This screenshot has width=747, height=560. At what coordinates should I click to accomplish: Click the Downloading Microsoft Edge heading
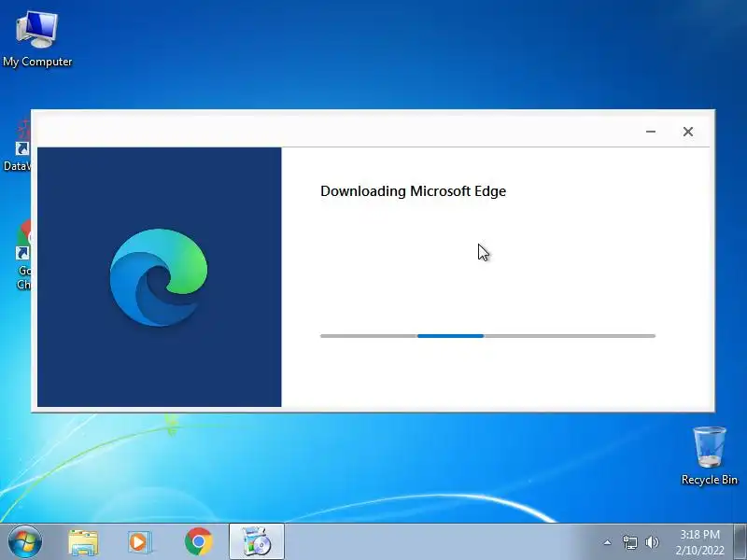click(x=413, y=191)
